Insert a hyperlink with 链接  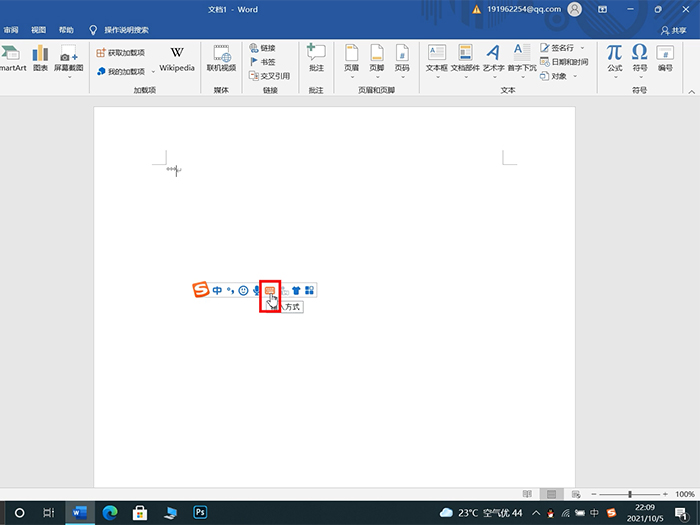[262, 48]
